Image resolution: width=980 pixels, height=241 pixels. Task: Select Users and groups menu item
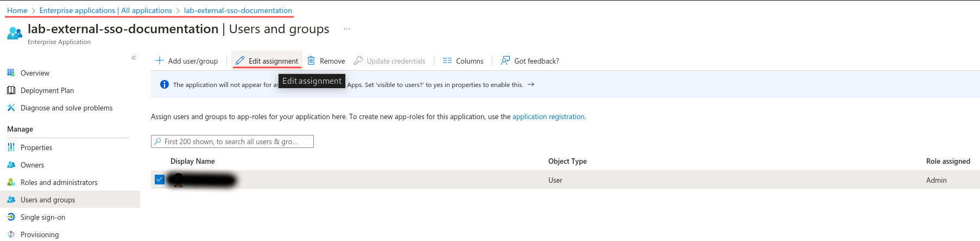click(x=48, y=200)
